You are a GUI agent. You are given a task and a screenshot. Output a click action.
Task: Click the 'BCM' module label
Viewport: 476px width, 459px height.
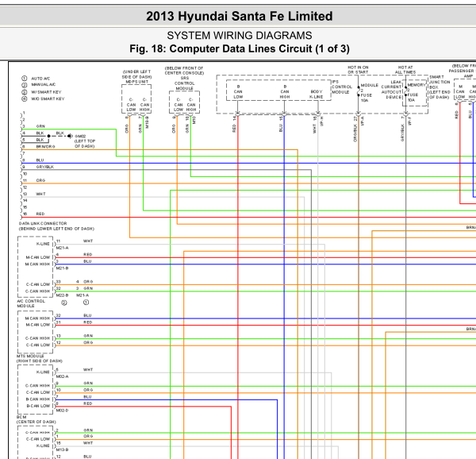click(x=21, y=417)
